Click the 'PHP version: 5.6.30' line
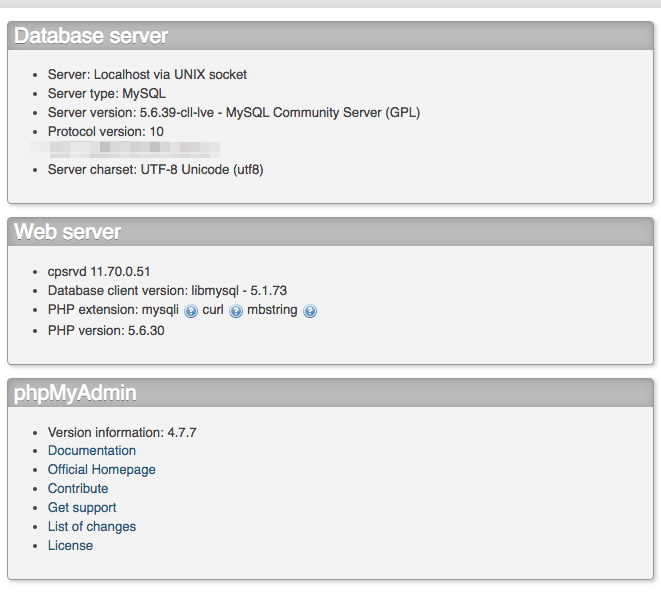This screenshot has width=661, height=592. [106, 330]
